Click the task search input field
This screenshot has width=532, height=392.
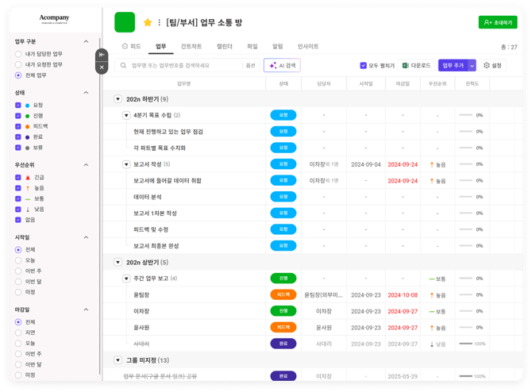click(x=183, y=65)
